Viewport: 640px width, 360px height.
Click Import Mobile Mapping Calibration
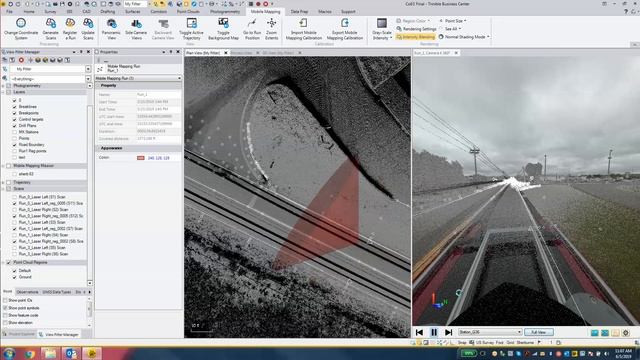tap(304, 29)
